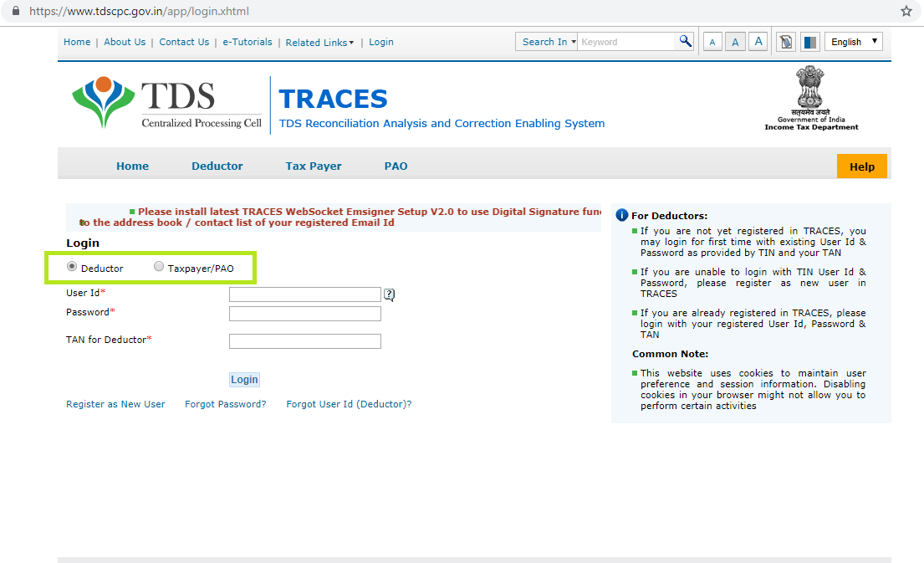Open the Search In dropdown

(546, 42)
